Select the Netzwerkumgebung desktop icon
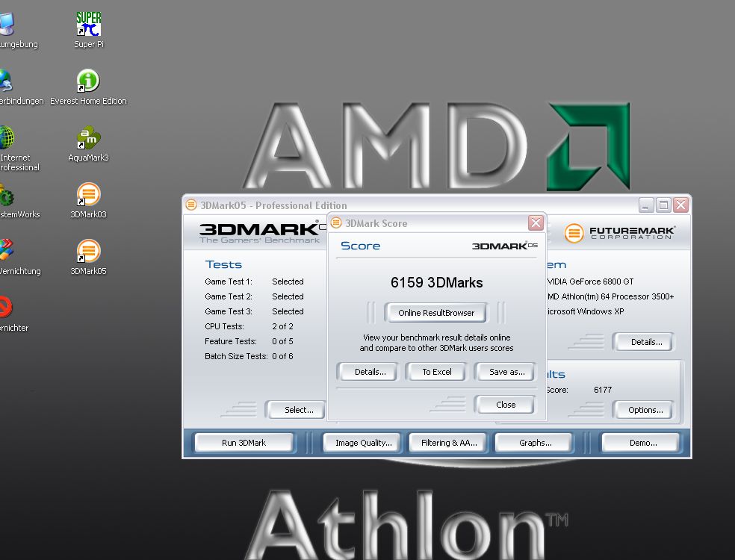This screenshot has height=560, width=735. coord(16,30)
